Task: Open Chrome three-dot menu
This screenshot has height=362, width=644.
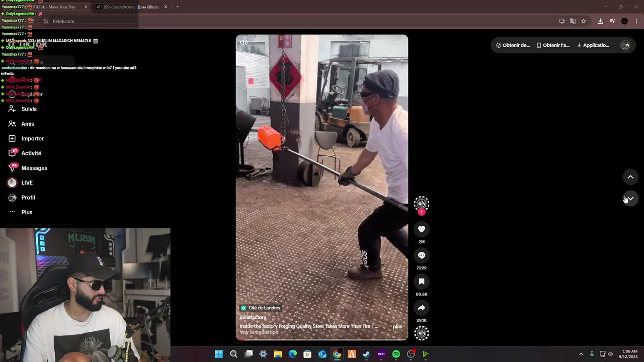Action: coord(637,21)
